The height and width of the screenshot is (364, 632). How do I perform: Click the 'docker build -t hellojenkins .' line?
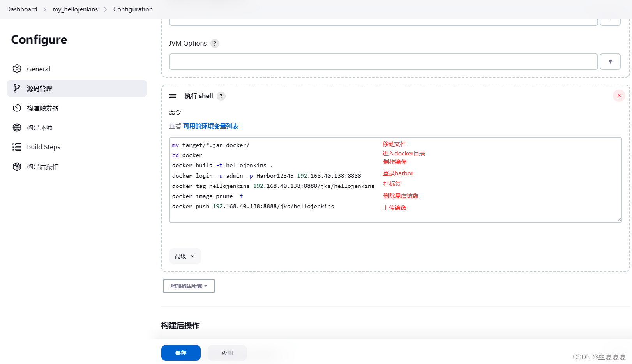click(x=222, y=165)
